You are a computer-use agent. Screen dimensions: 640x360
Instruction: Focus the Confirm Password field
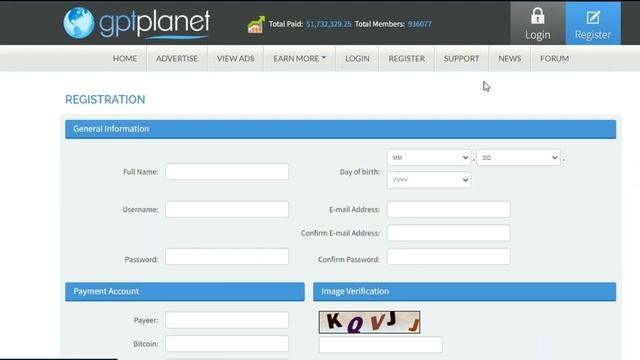pos(449,257)
